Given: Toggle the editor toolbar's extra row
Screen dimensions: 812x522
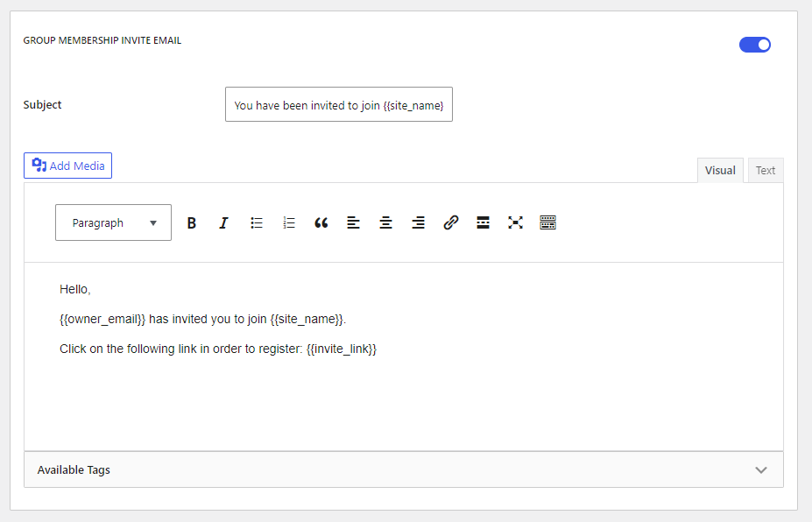Looking at the screenshot, I should tap(547, 222).
